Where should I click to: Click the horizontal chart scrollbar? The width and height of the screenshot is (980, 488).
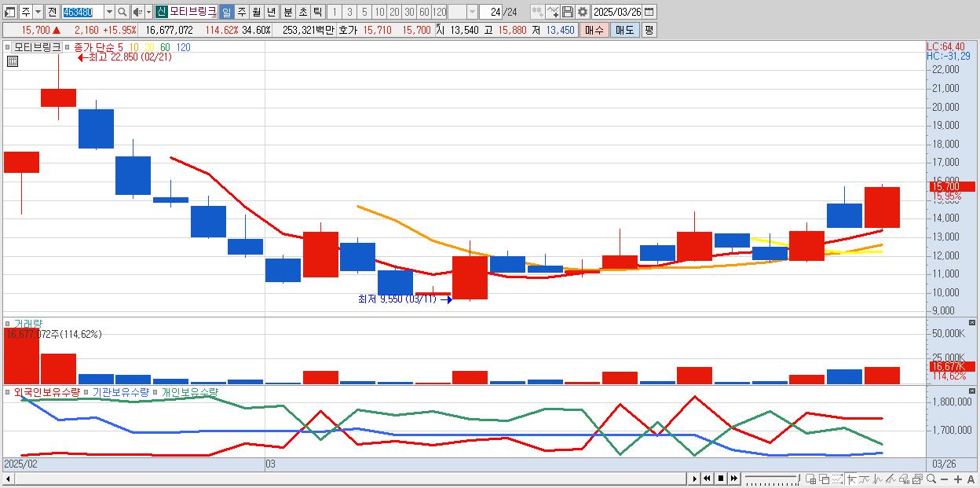(x=346, y=479)
